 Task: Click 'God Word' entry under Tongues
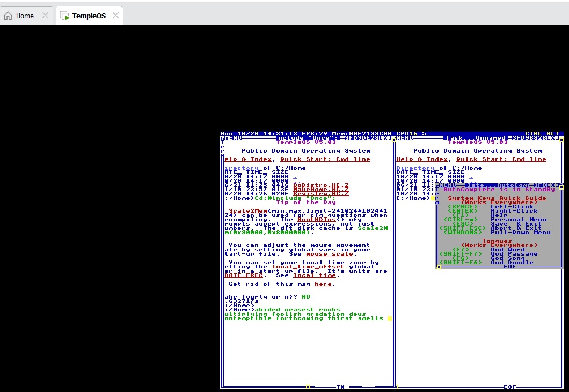[508, 249]
